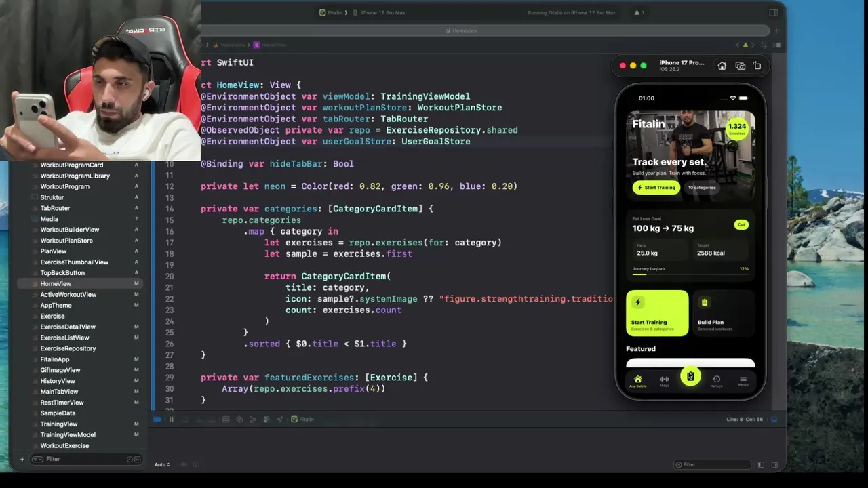868x488 pixels.
Task: Add a file with navigator plus button
Action: (22, 459)
